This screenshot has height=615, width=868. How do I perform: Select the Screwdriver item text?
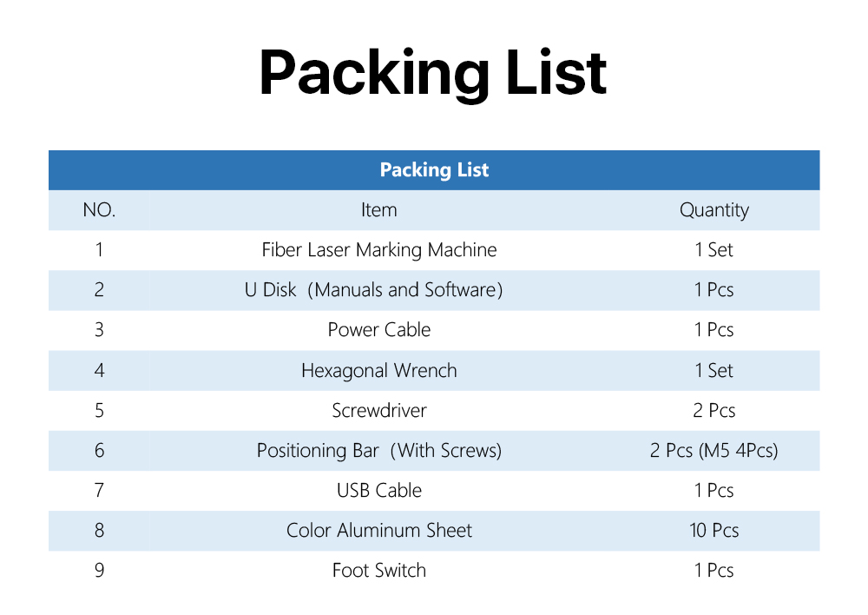pos(379,411)
